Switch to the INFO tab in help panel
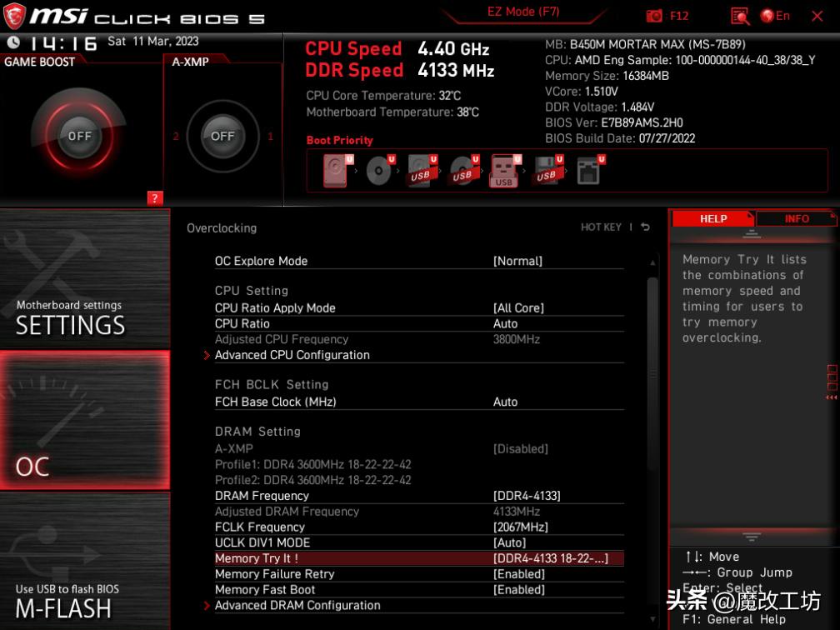The height and width of the screenshot is (630, 840). pyautogui.click(x=796, y=218)
